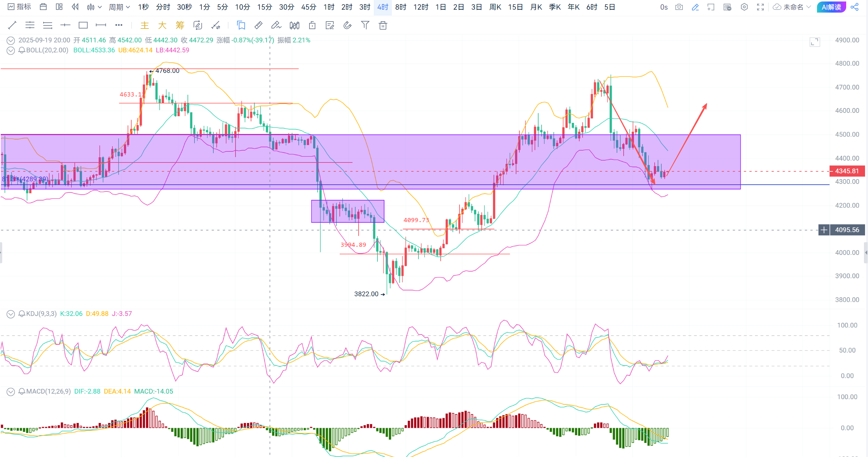Switch to the 1日 timeframe
868x457 pixels.
[440, 7]
